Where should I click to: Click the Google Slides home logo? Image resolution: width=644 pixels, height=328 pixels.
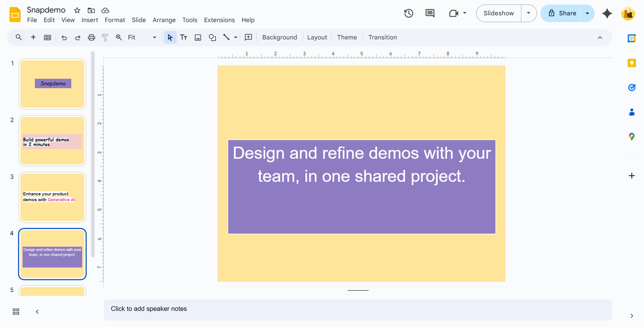(x=15, y=15)
